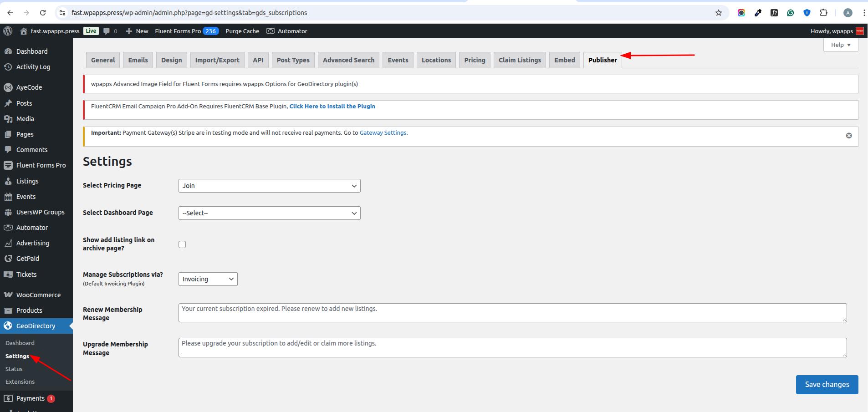
Task: Click the WordPress logo icon
Action: pos(8,31)
